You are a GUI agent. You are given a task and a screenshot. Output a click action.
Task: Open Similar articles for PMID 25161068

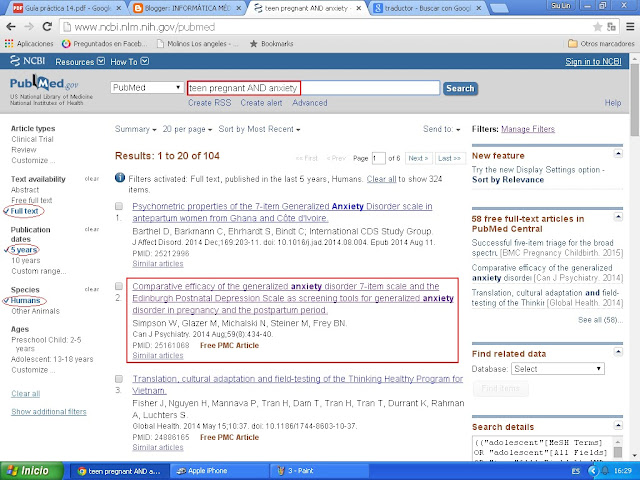[x=158, y=356]
